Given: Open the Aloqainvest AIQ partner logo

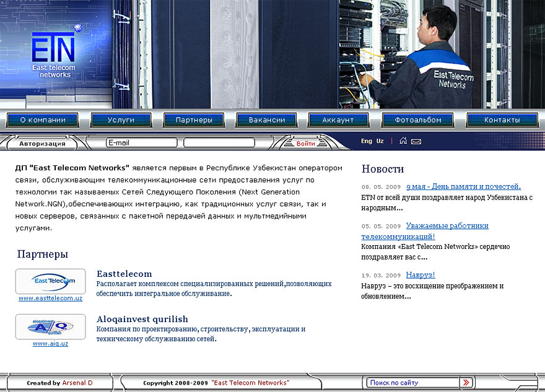Looking at the screenshot, I should (x=50, y=326).
